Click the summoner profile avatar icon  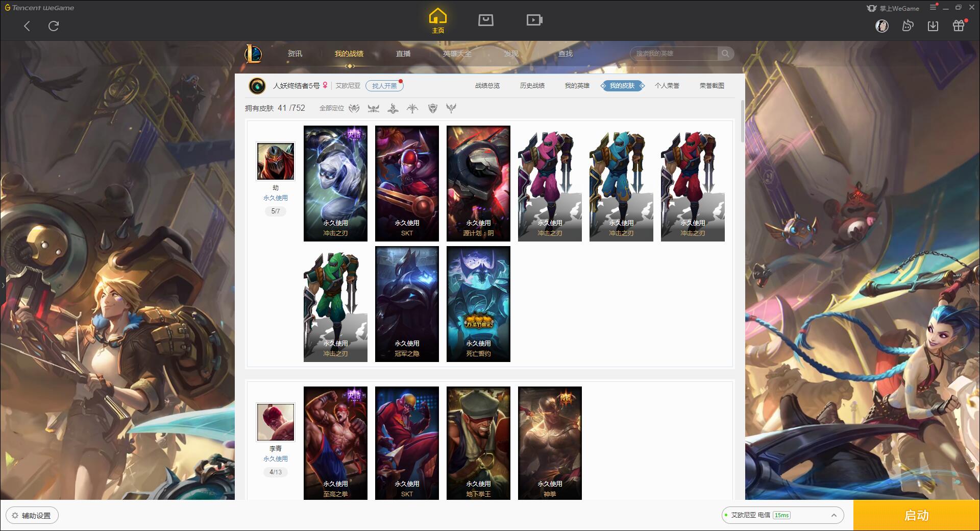pyautogui.click(x=257, y=86)
